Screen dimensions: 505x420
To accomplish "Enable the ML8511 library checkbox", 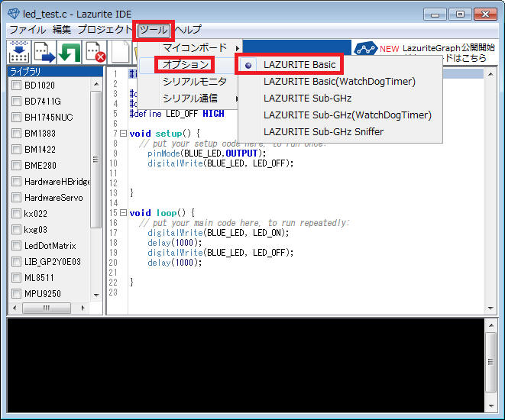I will click(x=16, y=277).
